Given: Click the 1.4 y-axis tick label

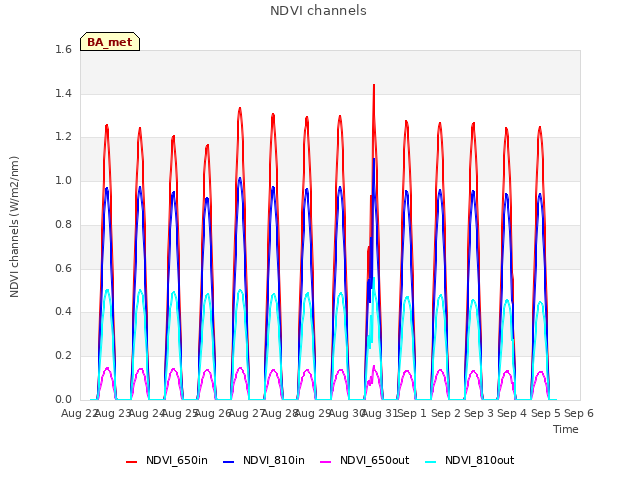Looking at the screenshot, I should coord(63,93).
